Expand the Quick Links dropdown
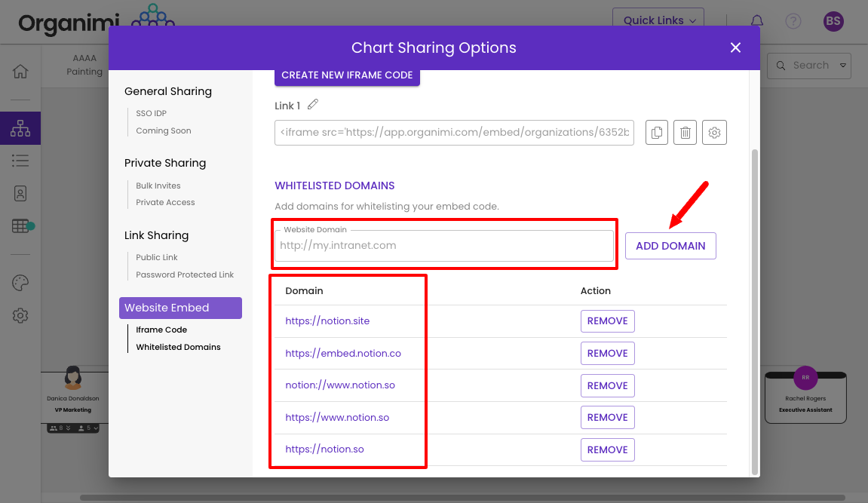Image resolution: width=868 pixels, height=503 pixels. click(x=658, y=20)
